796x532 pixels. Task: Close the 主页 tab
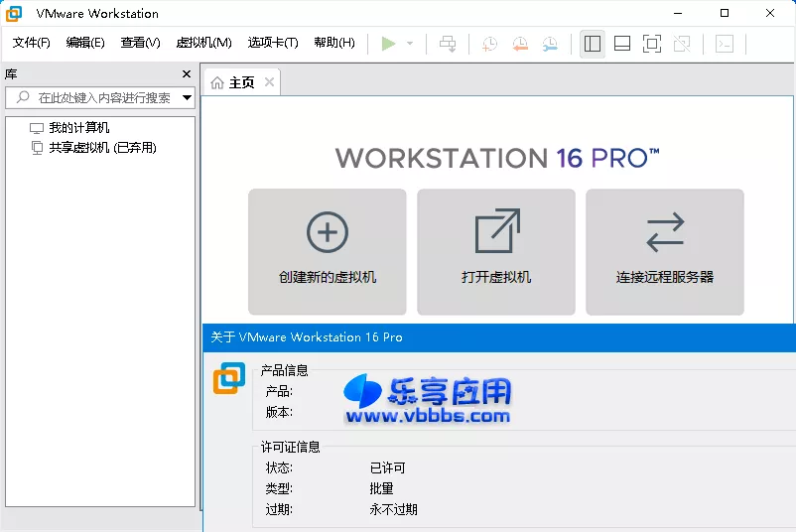[x=270, y=81]
